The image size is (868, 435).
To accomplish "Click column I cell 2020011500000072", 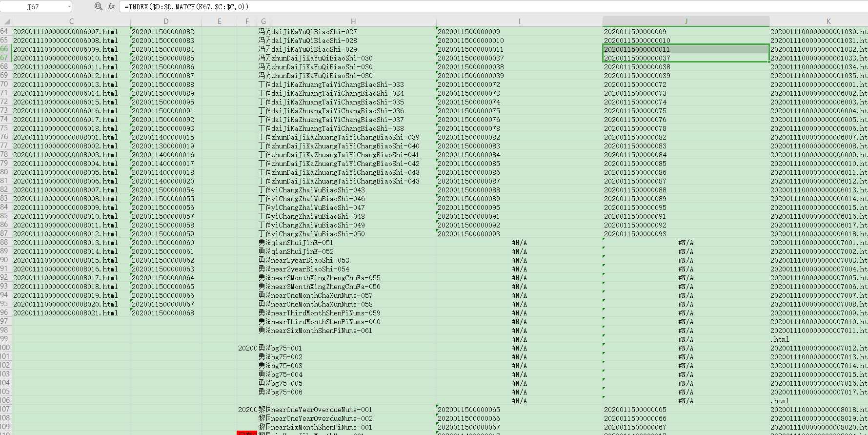I will tap(520, 84).
